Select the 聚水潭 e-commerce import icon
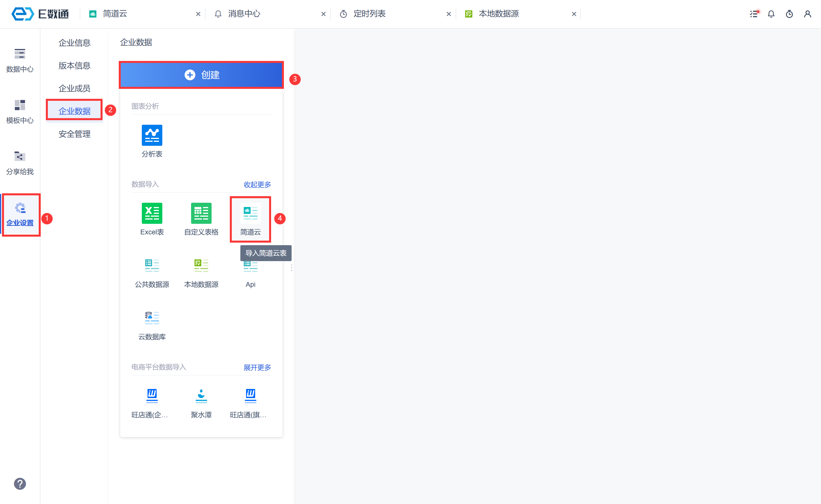The height and width of the screenshot is (504, 821). coord(201,396)
